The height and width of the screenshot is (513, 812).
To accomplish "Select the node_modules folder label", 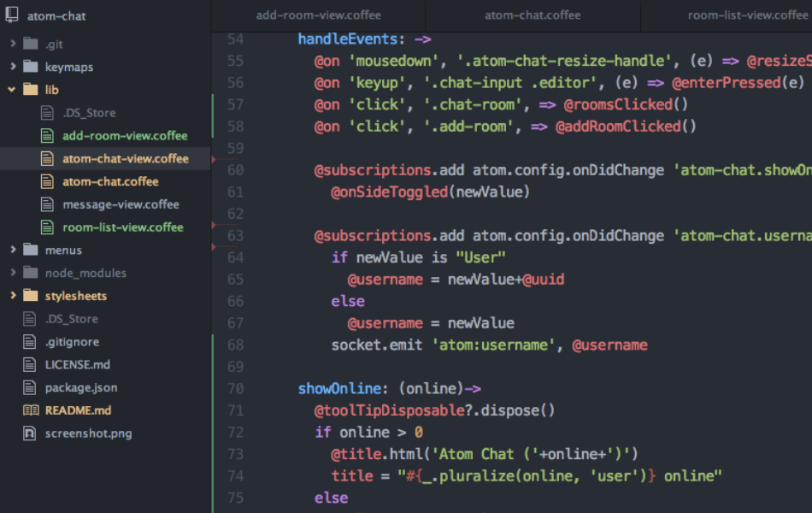I will [85, 273].
